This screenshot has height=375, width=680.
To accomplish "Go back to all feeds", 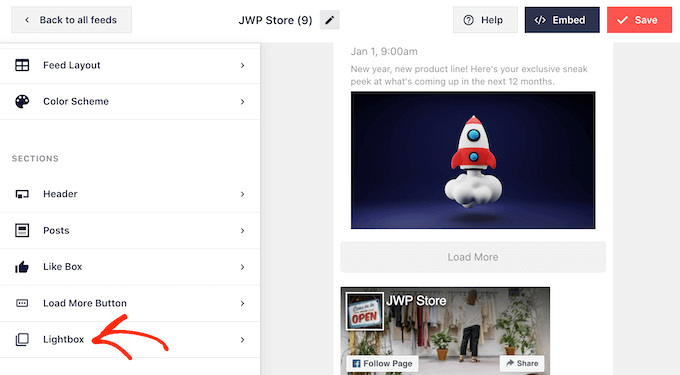I will point(72,20).
